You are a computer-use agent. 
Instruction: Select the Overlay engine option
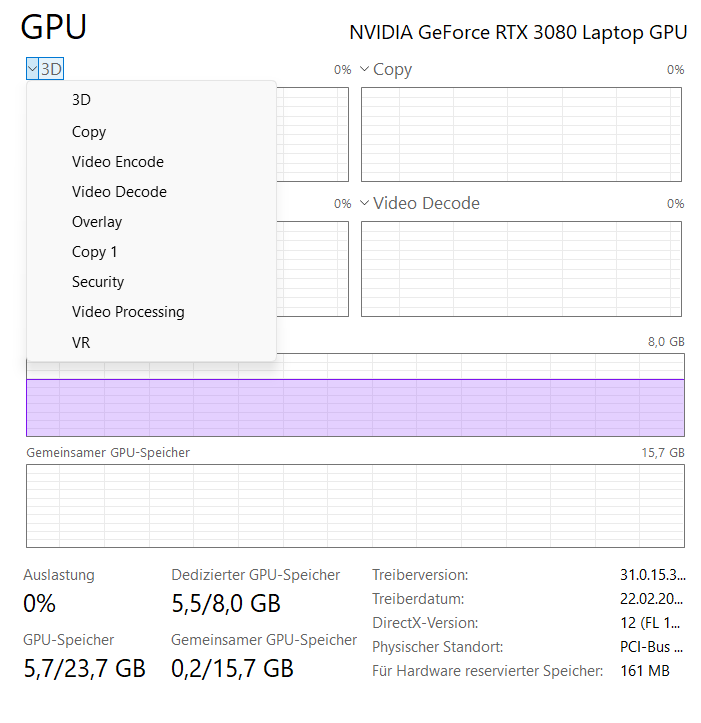click(x=97, y=222)
